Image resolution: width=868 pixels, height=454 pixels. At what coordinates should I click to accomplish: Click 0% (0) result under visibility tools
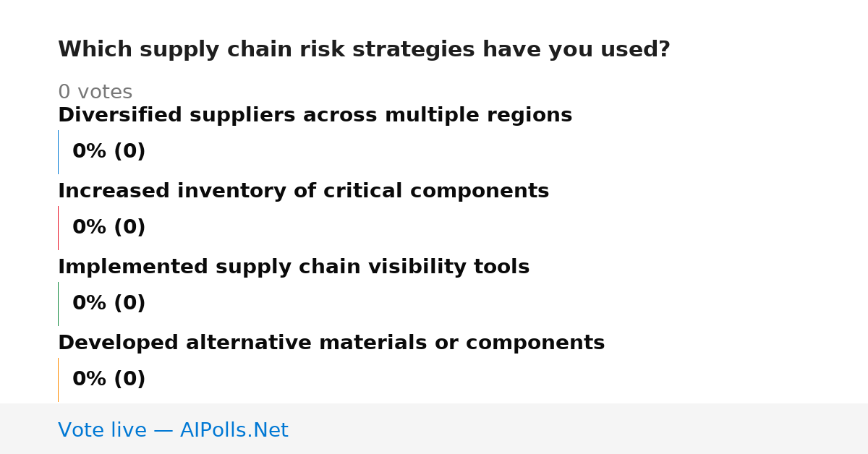click(x=109, y=304)
